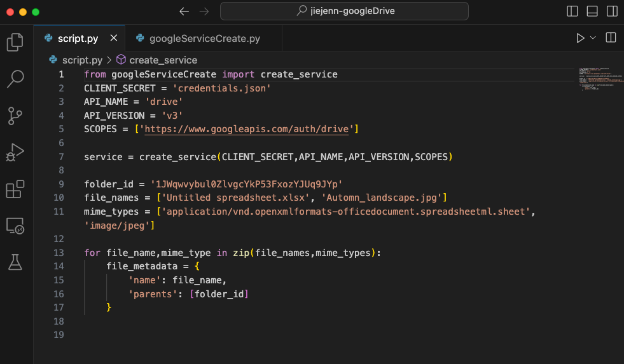Go back using the left arrow
This screenshot has height=364, width=624.
coord(184,11)
